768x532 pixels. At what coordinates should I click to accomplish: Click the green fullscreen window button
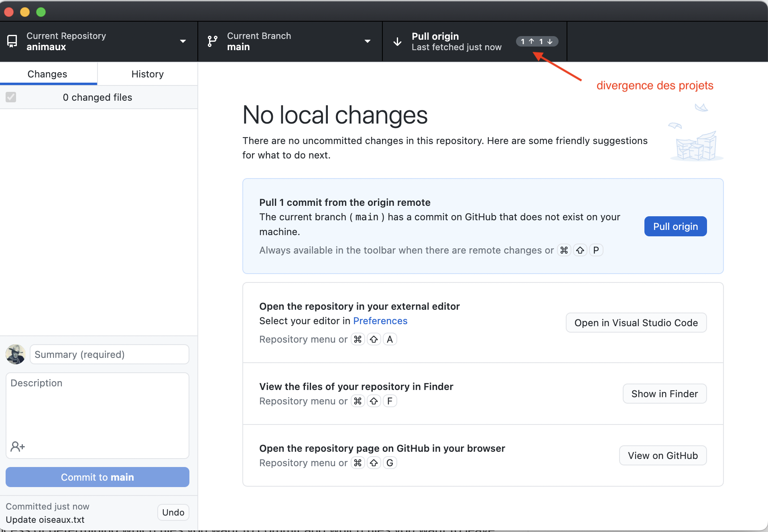tap(41, 12)
